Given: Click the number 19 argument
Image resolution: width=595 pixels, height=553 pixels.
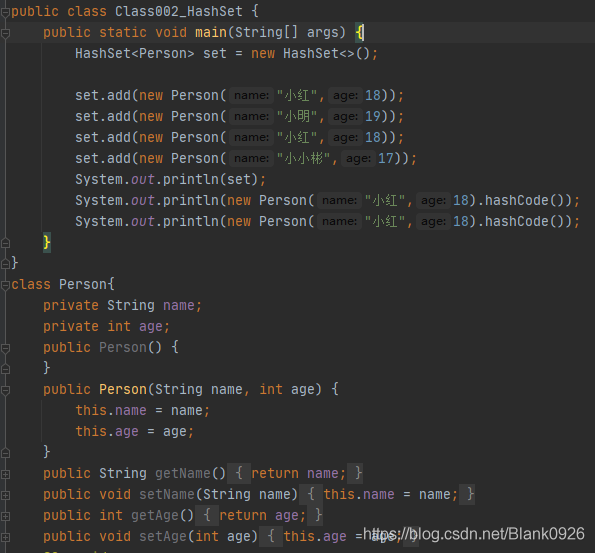Looking at the screenshot, I should 372,116.
